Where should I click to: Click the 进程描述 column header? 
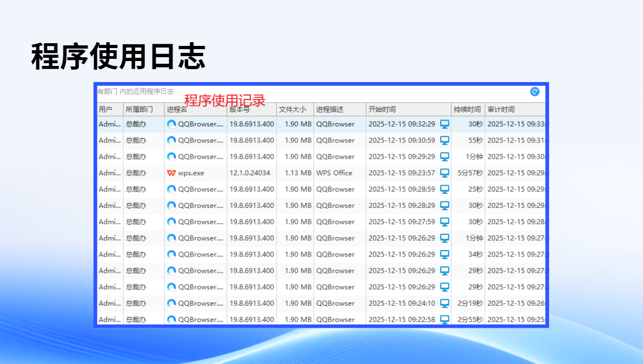[x=330, y=110]
